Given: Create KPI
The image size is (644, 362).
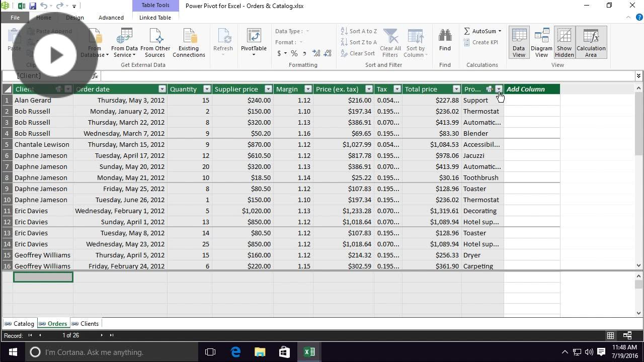Looking at the screenshot, I should [x=480, y=42].
